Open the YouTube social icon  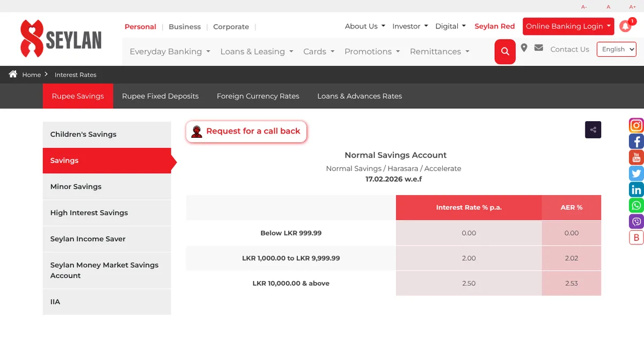point(636,157)
